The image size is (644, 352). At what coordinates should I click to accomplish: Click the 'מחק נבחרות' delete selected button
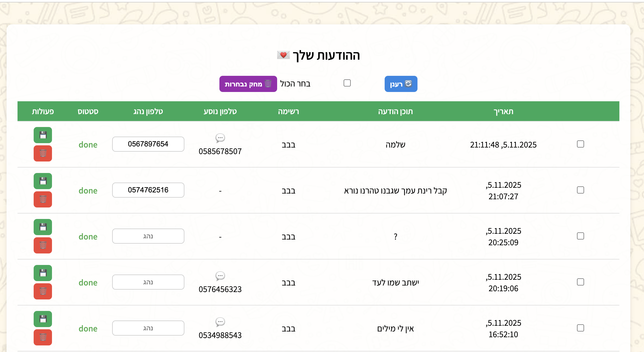[x=248, y=84]
